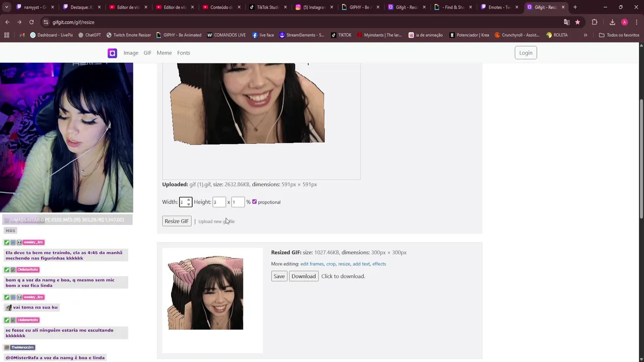
Task: Open the Myinstants bookmark
Action: click(379, 35)
